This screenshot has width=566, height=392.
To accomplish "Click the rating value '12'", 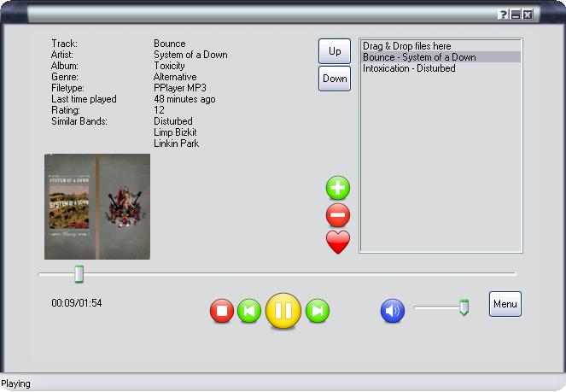I will click(159, 109).
